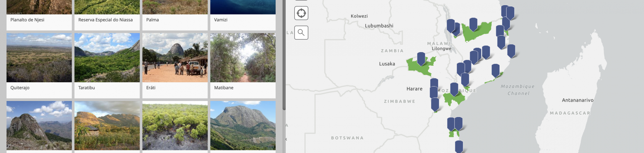Viewport: 644px width, 153px height.
Task: Click the locate-me crosshair map button
Action: click(x=301, y=13)
